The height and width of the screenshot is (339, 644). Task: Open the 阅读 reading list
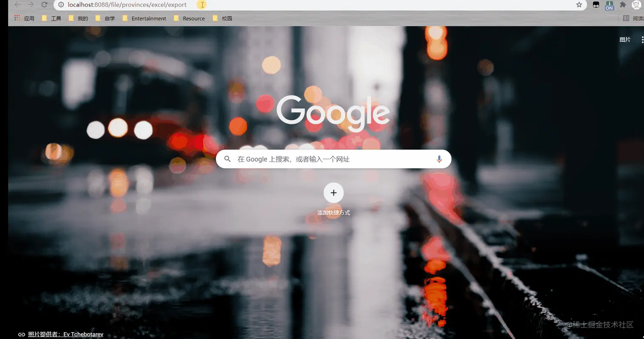point(633,18)
